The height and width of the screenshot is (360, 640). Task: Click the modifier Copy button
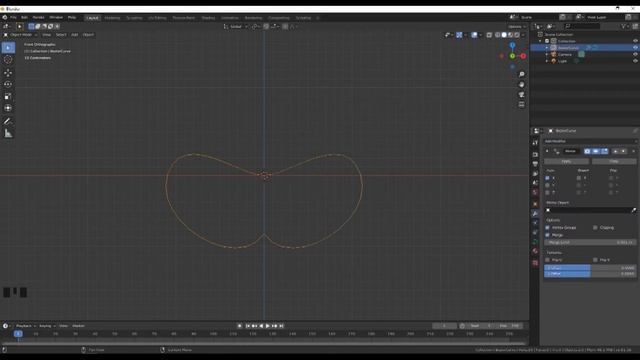(x=614, y=162)
